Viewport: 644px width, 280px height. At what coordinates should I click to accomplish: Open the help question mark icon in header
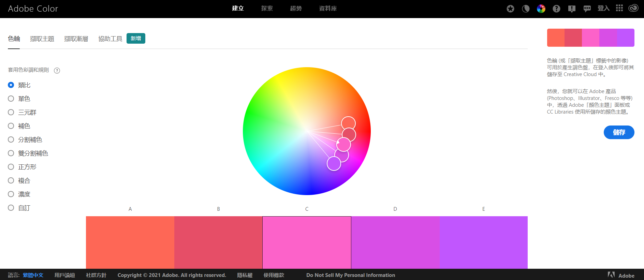coord(556,9)
